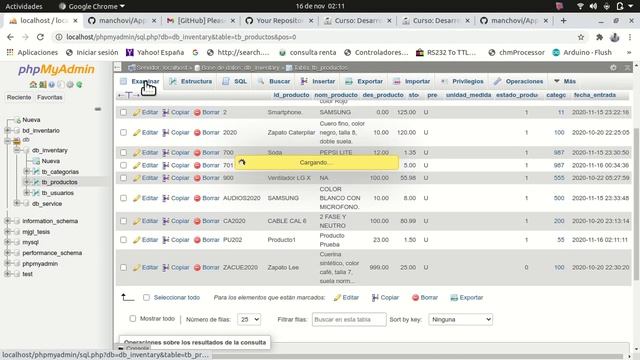Viewport: 640px width, 360px height.
Task: Open new Chrome tab with plus
Action: [x=563, y=20]
